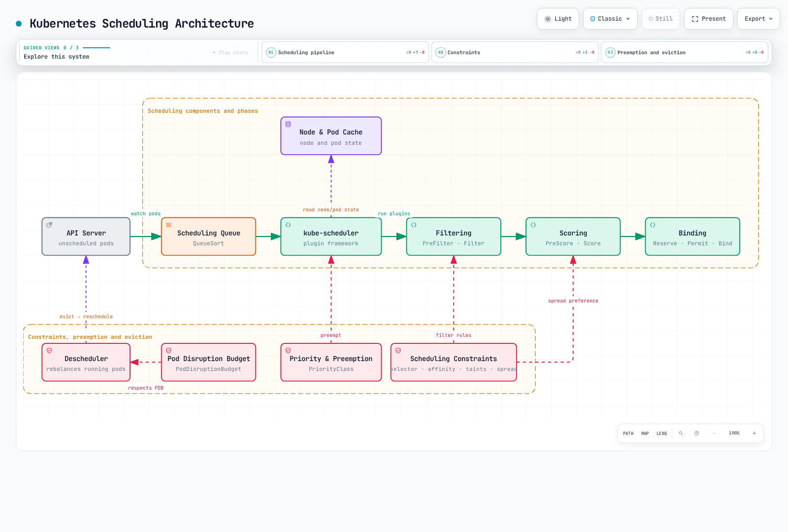Zoom out with the minus button
This screenshot has height=532, width=788.
click(714, 433)
